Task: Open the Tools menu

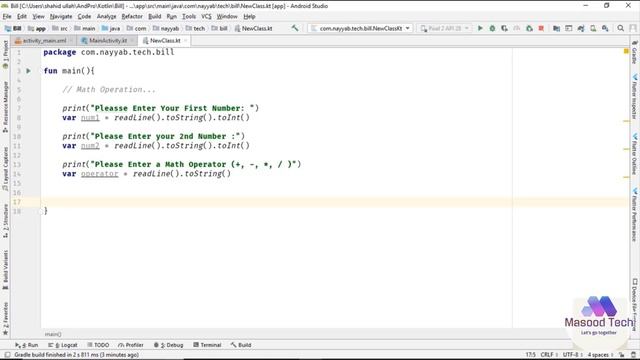Action: (189, 16)
